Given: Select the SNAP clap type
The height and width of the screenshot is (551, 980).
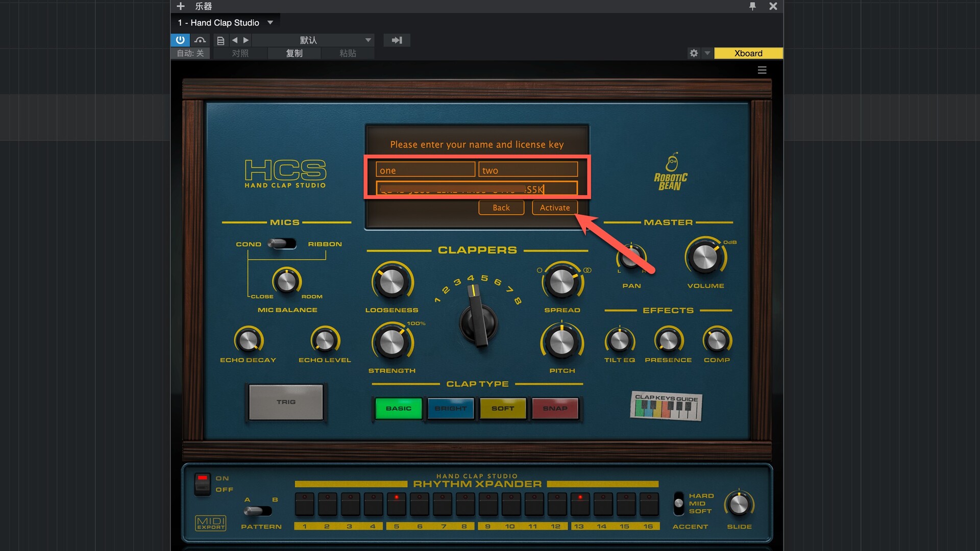Looking at the screenshot, I should click(x=555, y=408).
